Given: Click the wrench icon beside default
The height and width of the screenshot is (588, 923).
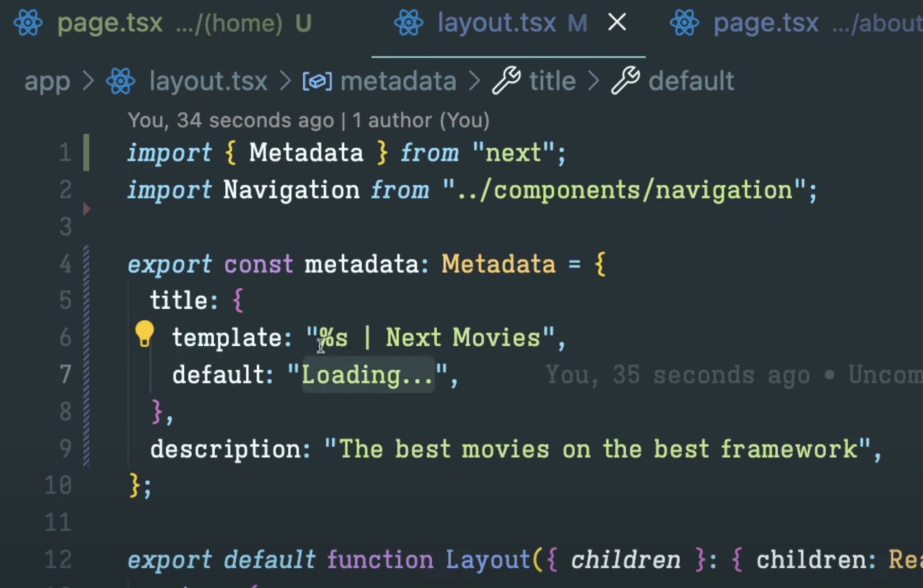Looking at the screenshot, I should coord(625,80).
